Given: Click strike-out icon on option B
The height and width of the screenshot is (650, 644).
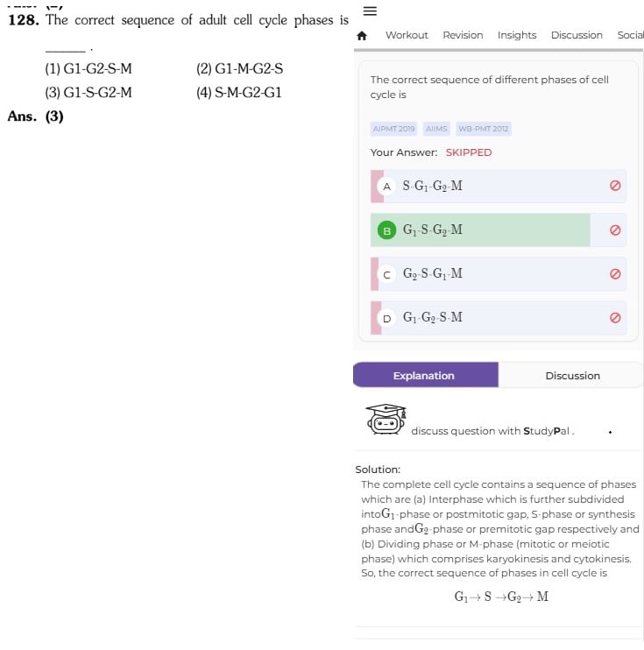Looking at the screenshot, I should click(x=615, y=230).
